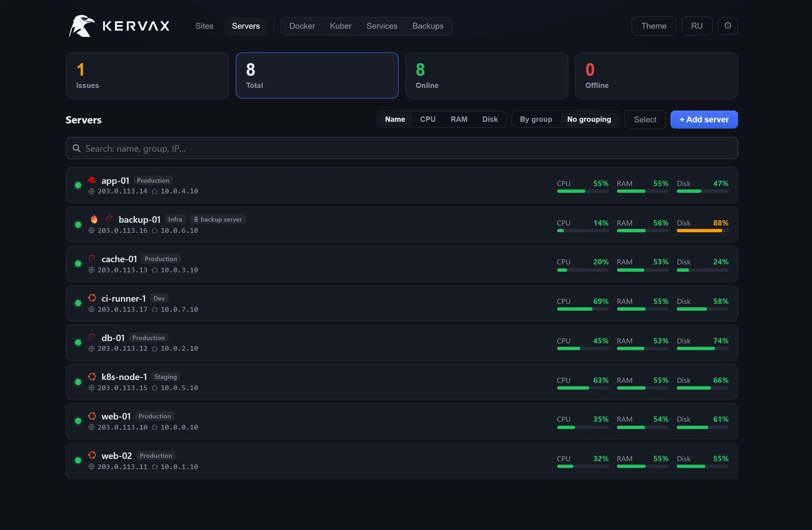812x530 pixels.
Task: Click the green status dot of k8s-node-1
Action: click(78, 382)
